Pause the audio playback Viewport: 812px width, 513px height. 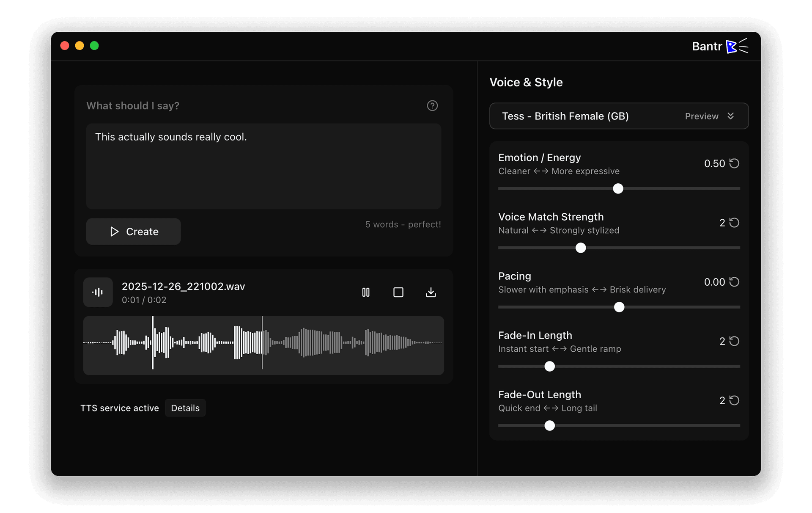[365, 292]
